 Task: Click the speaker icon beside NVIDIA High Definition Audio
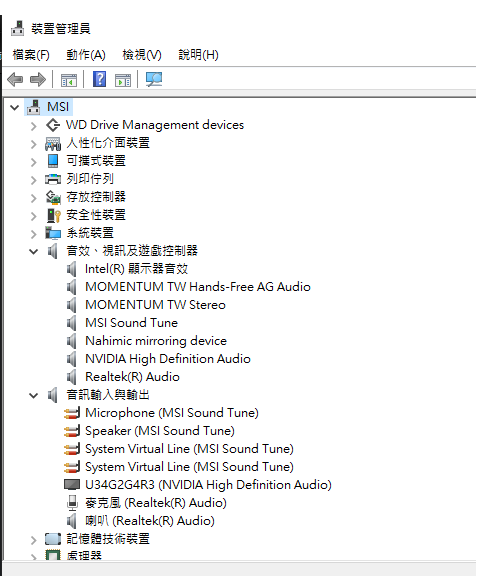coord(72,359)
